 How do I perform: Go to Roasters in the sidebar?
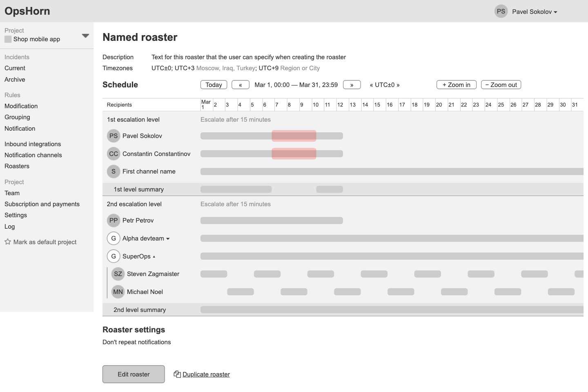pos(17,166)
